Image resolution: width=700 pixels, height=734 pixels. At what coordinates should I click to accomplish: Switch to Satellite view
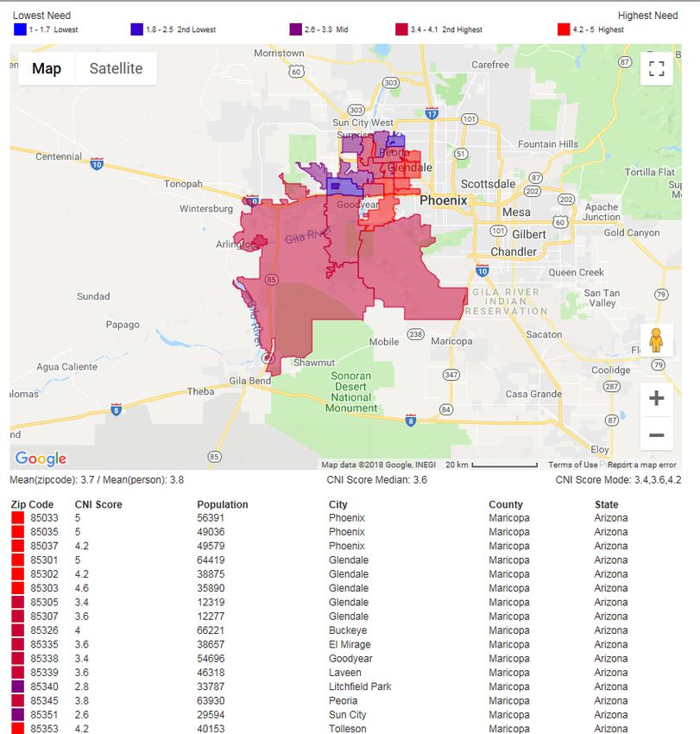tap(116, 69)
